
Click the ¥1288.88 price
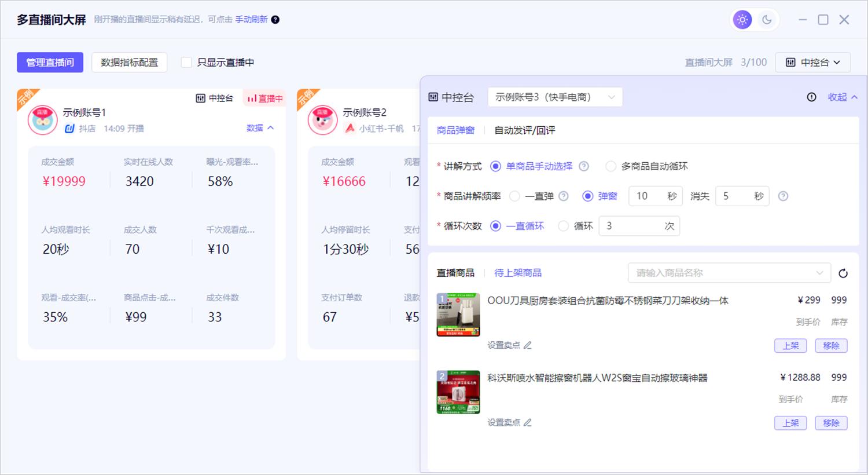800,378
